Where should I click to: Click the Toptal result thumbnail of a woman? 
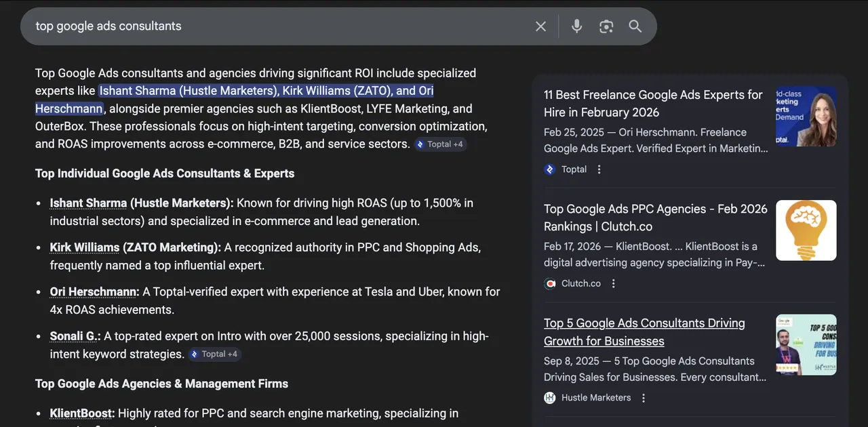click(806, 116)
